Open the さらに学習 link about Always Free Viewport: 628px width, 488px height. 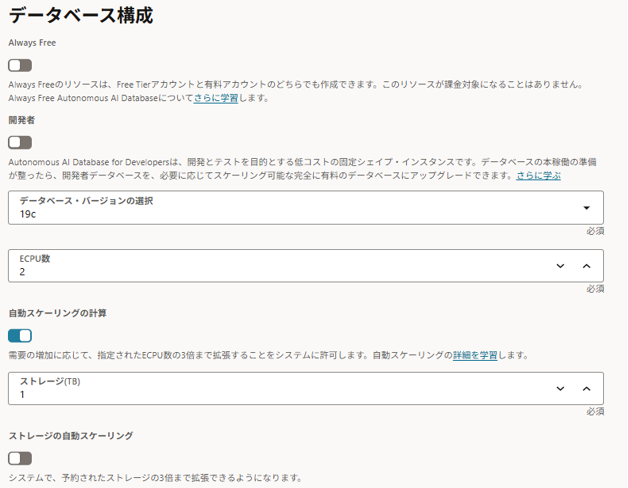[216, 98]
